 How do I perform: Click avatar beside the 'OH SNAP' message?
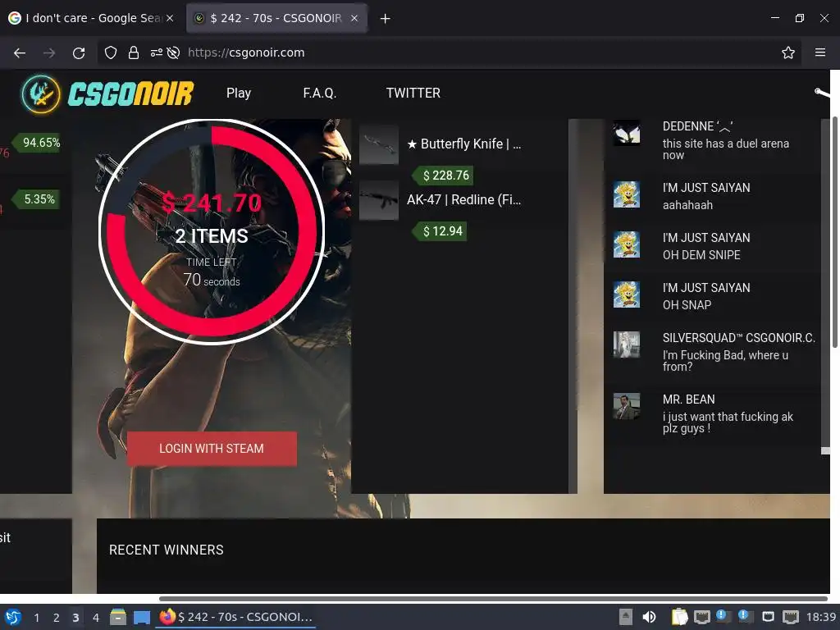pos(626,294)
